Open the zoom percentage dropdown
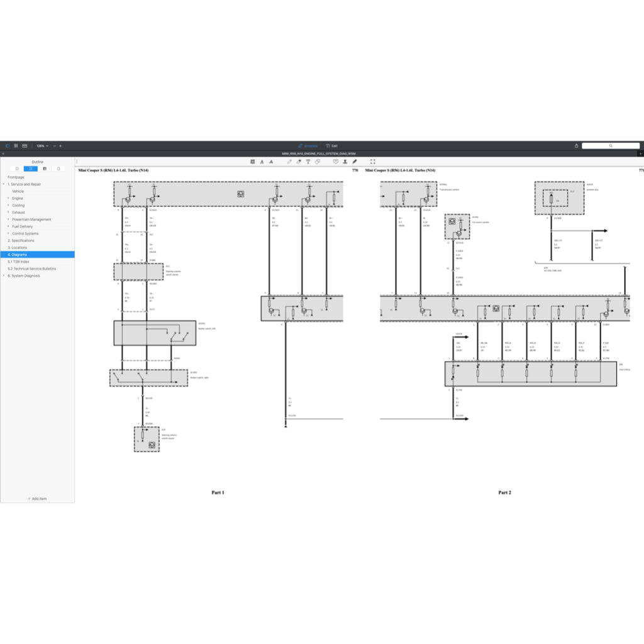The height and width of the screenshot is (644, 644). pyautogui.click(x=42, y=146)
